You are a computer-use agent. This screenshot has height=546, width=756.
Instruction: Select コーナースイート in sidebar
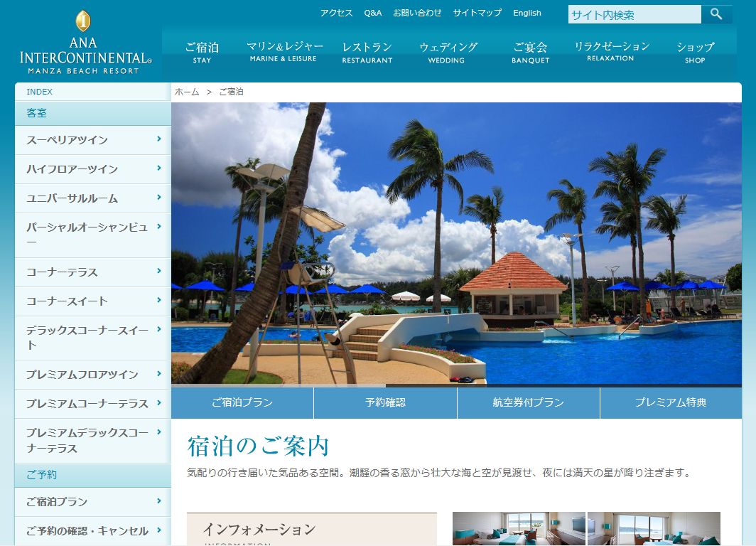(x=93, y=301)
